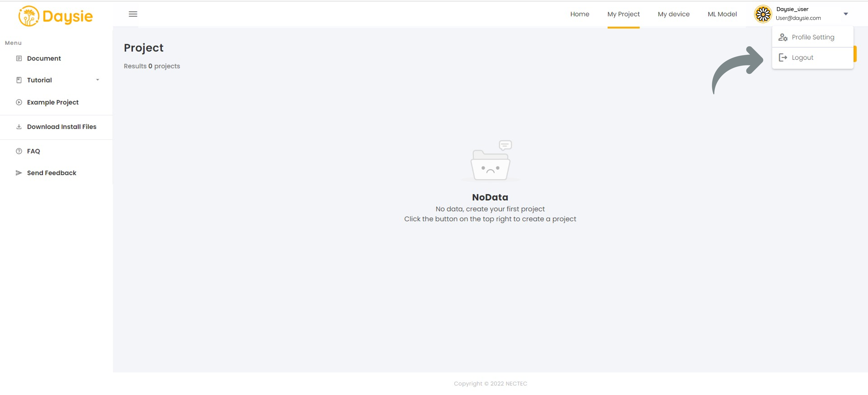The image size is (868, 395).
Task: Collapse the user account dropdown arrow
Action: (846, 14)
